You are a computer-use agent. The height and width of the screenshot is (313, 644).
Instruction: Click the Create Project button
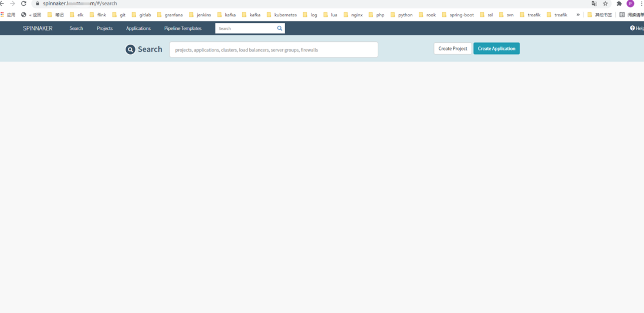click(453, 49)
